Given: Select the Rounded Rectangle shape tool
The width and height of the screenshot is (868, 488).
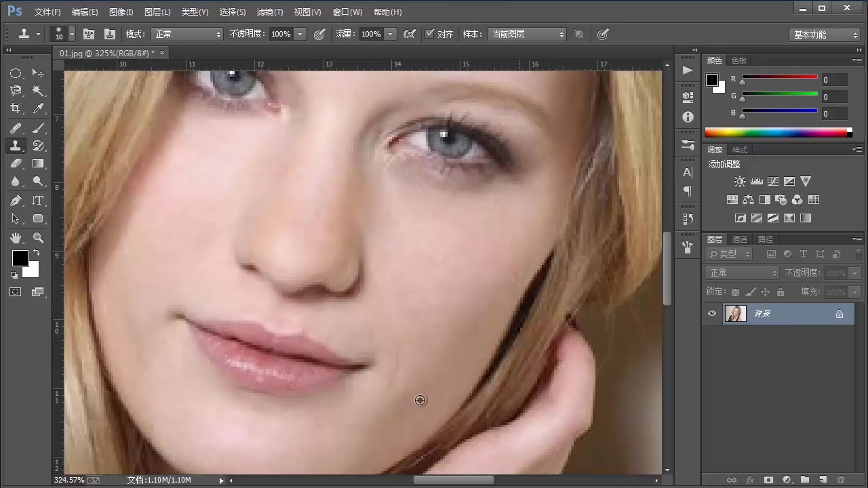Looking at the screenshot, I should [x=38, y=218].
